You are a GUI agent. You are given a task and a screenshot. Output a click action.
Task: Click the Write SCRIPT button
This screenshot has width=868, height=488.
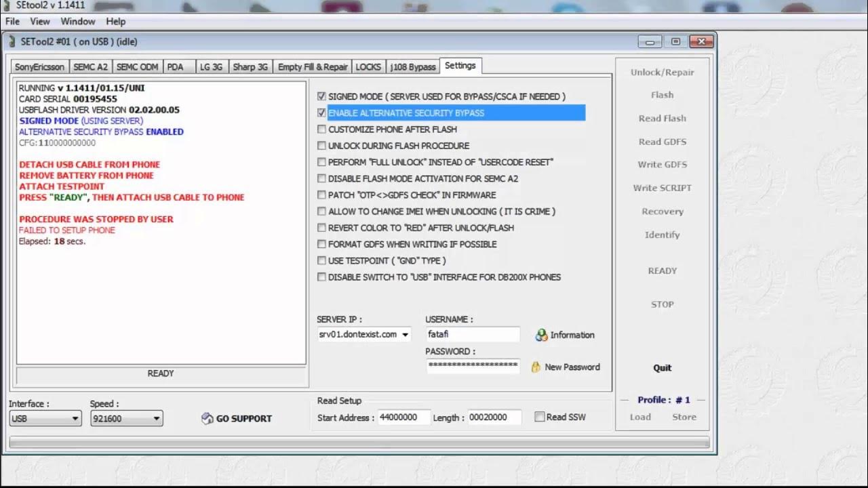pyautogui.click(x=663, y=188)
